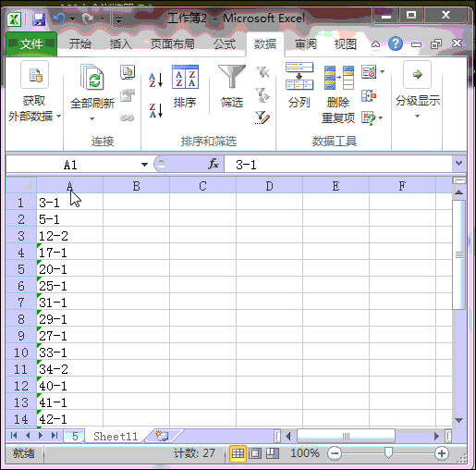The image size is (476, 470).
Task: Switch to the View tab
Action: (346, 44)
